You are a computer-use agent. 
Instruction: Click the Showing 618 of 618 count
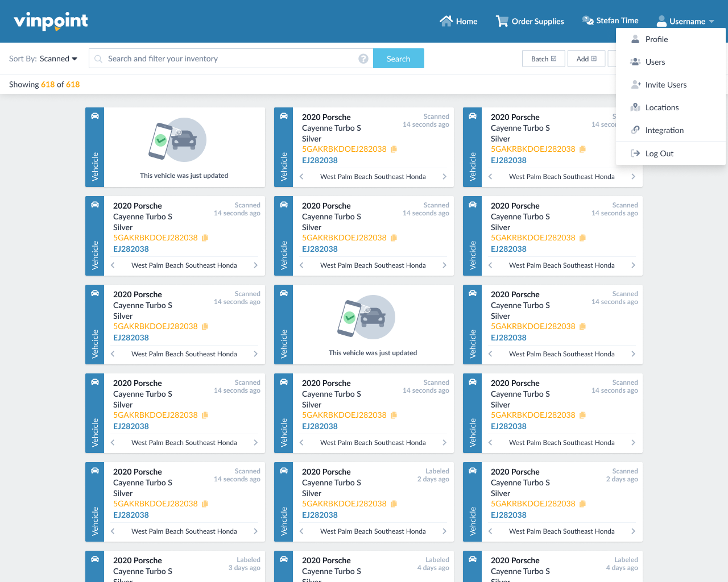coord(44,84)
